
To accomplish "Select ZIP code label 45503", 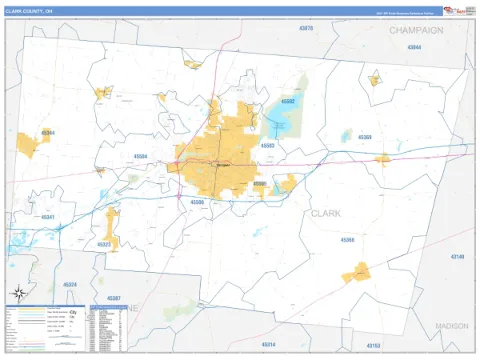I will pos(267,146).
